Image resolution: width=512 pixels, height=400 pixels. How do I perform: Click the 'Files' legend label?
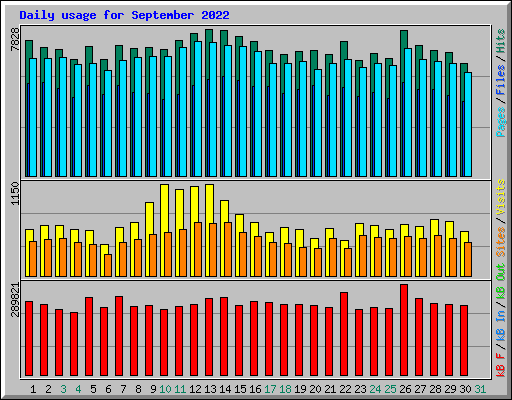501,80
